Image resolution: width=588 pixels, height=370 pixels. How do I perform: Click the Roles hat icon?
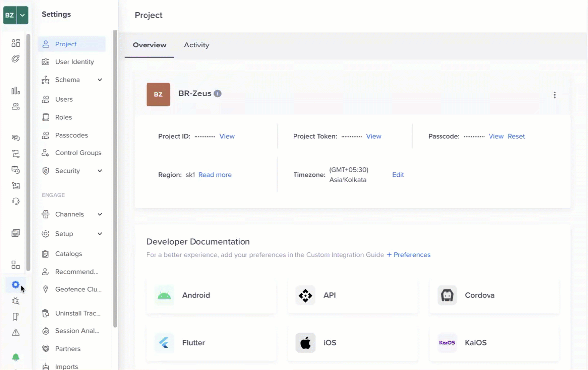click(46, 117)
